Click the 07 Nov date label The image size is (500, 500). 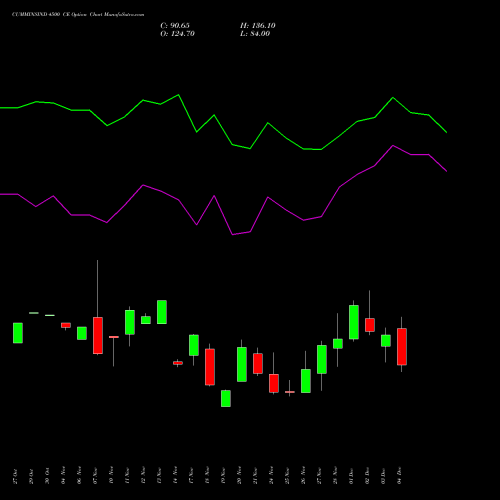95,476
